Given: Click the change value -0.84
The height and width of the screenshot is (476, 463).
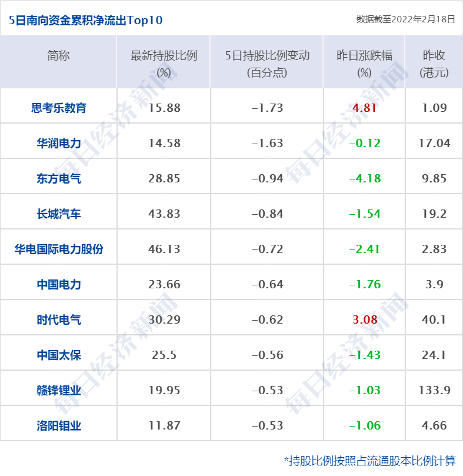Looking at the screenshot, I should coord(267,214).
